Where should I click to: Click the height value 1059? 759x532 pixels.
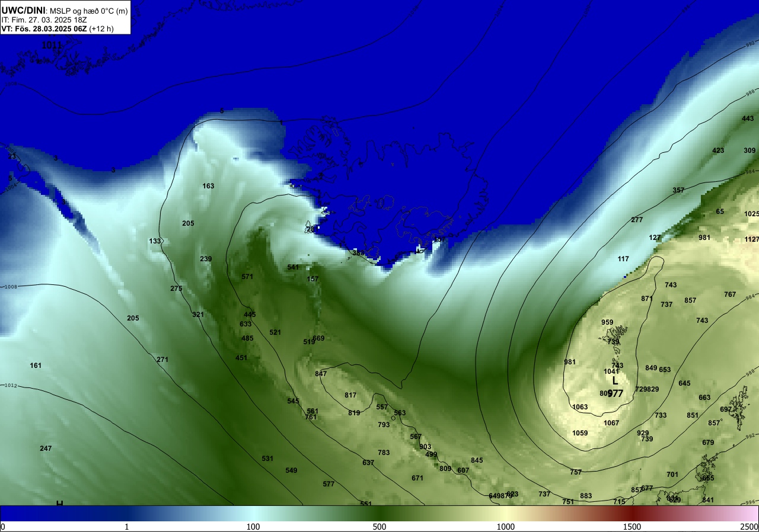coord(580,433)
